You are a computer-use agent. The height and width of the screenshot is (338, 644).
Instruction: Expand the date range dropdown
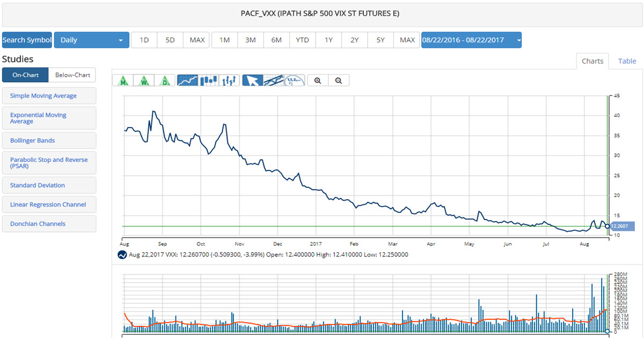pyautogui.click(x=471, y=40)
